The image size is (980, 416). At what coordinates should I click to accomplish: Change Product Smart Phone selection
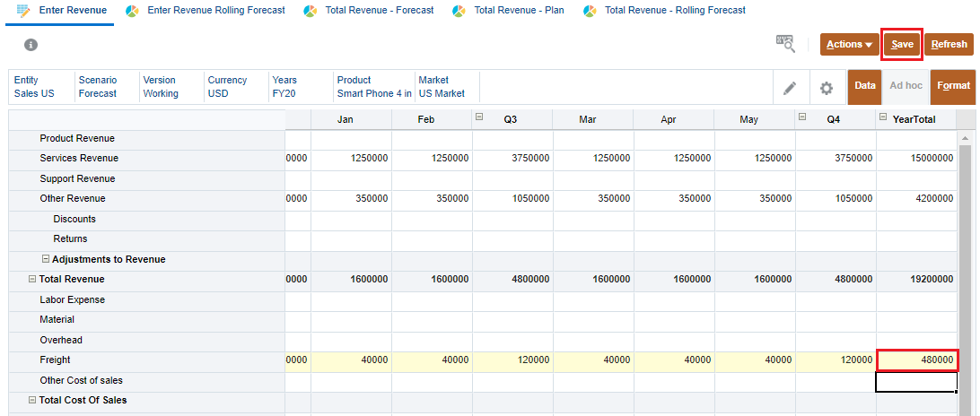point(374,87)
